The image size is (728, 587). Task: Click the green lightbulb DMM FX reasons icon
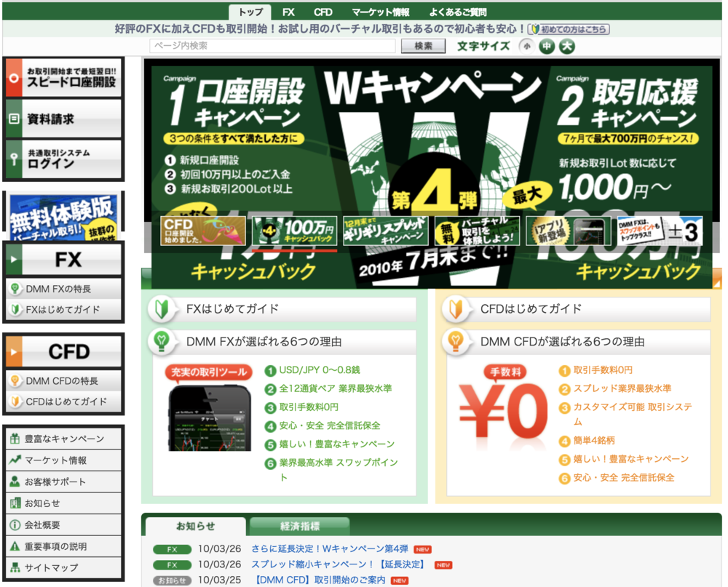coord(162,342)
